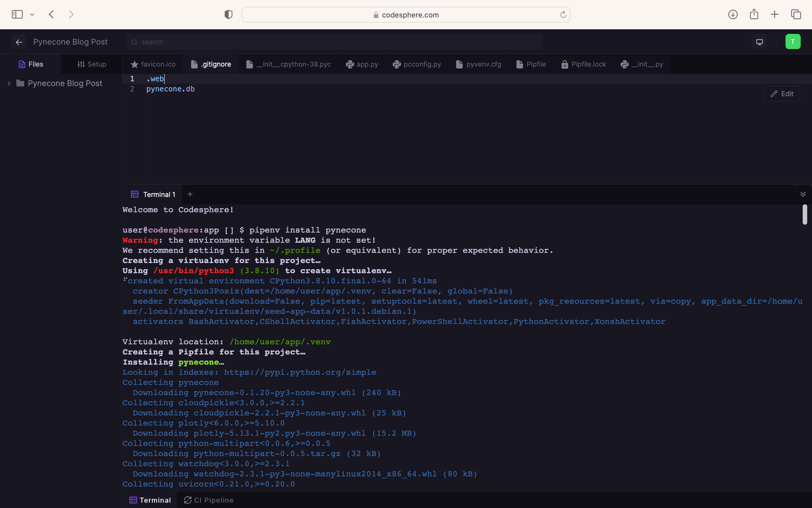Focus the search input field
This screenshot has height=508, width=812.
335,42
